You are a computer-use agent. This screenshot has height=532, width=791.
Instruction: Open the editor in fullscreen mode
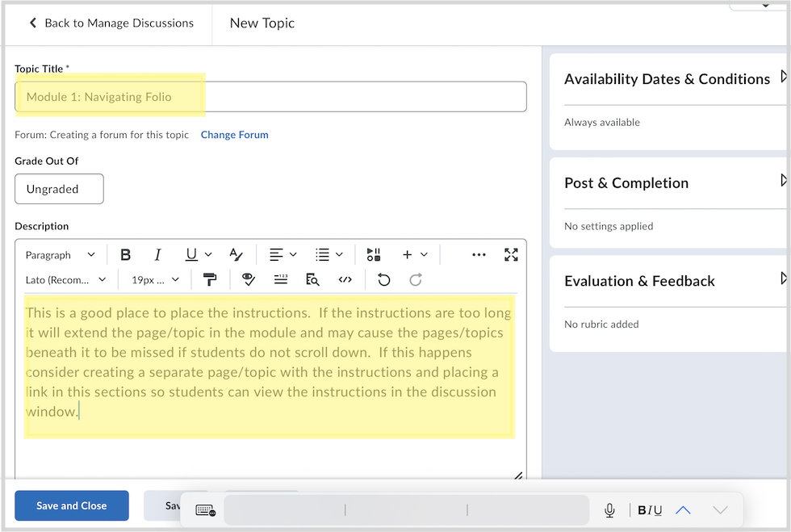[511, 255]
